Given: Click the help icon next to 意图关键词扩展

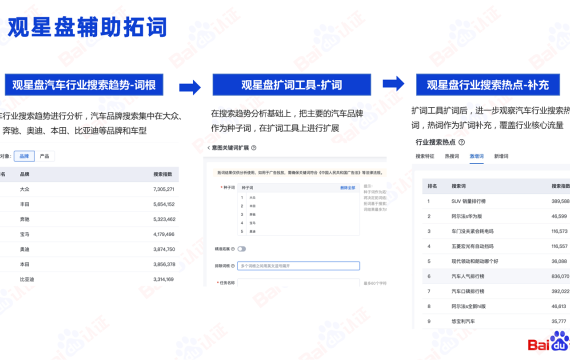Looking at the screenshot, I should tap(254, 148).
